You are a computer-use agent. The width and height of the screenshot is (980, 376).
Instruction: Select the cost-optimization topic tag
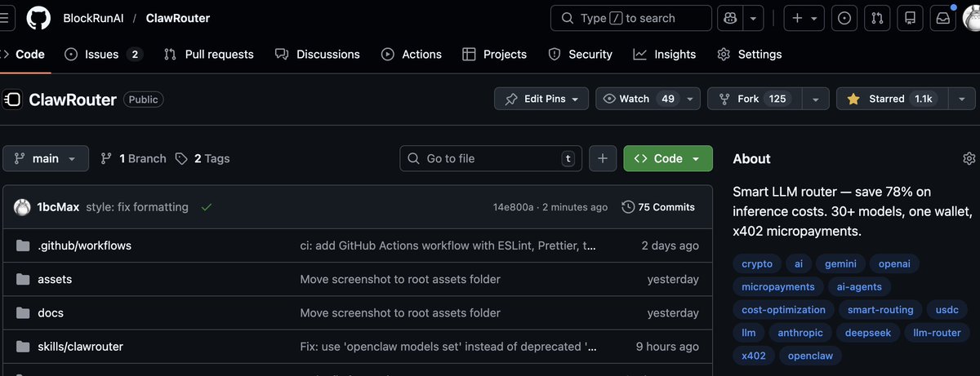(784, 310)
